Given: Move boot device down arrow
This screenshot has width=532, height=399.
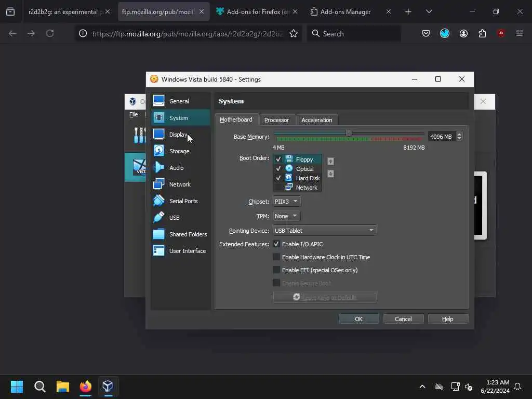Looking at the screenshot, I should [330, 174].
